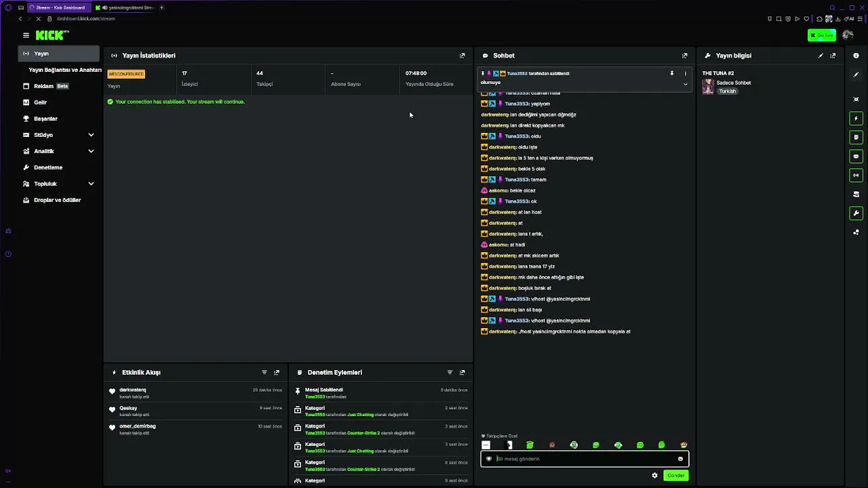This screenshot has width=868, height=488.
Task: Click Mesaj Sabitlendi moderation entry
Action: click(381, 393)
